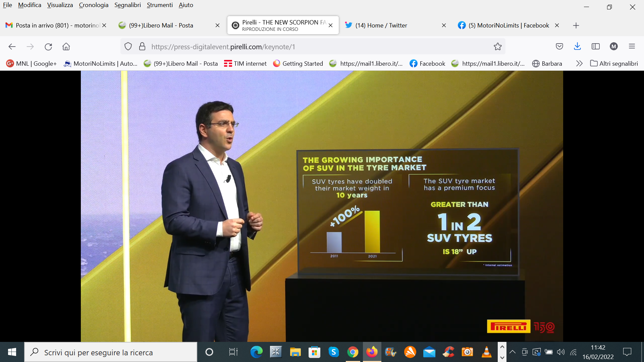Switch to the Home / Twitter tab
This screenshot has height=362, width=644.
[381, 25]
